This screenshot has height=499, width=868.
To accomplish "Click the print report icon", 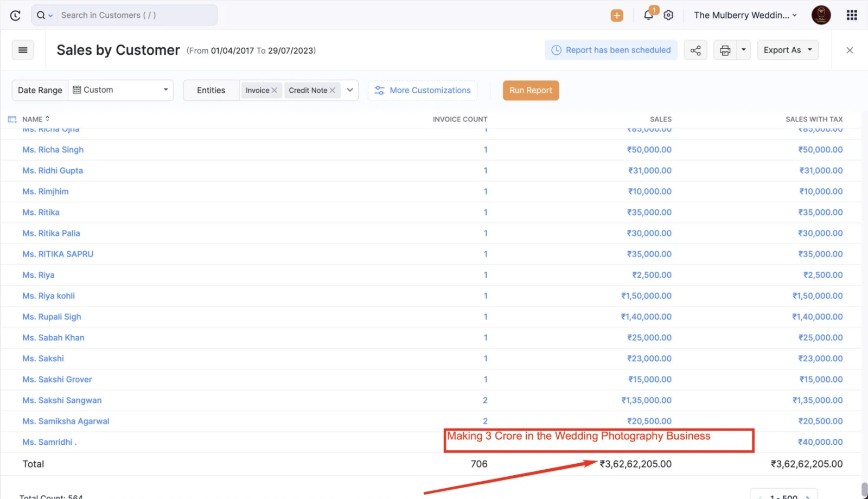I will 725,50.
